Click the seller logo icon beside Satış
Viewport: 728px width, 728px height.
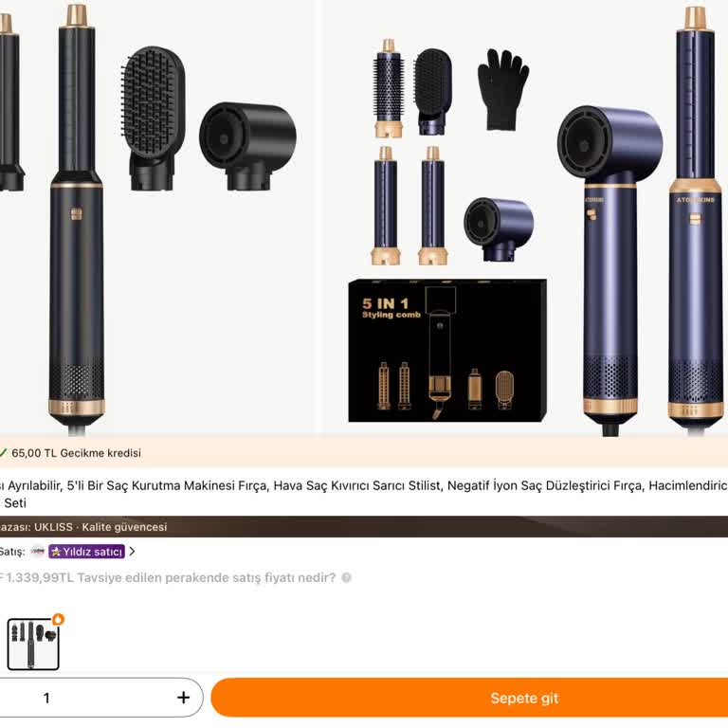38,551
